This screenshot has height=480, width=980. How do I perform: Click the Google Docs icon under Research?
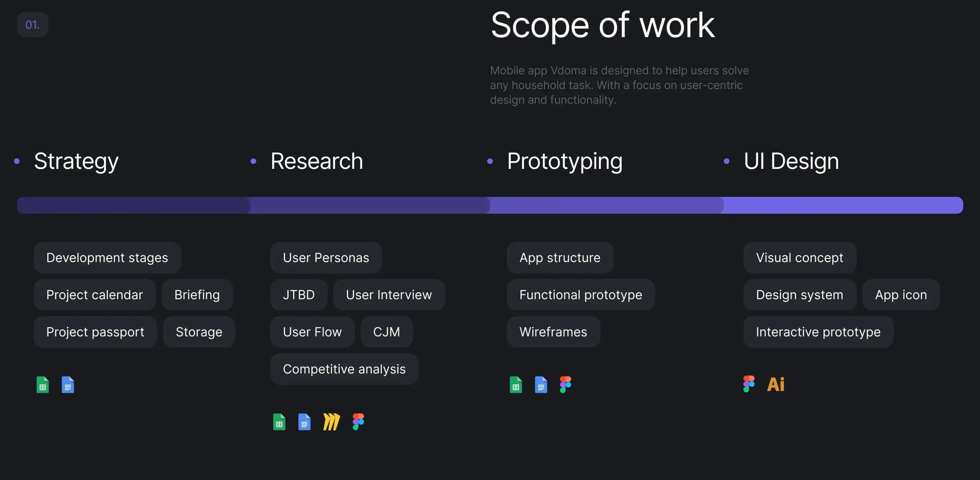(304, 422)
